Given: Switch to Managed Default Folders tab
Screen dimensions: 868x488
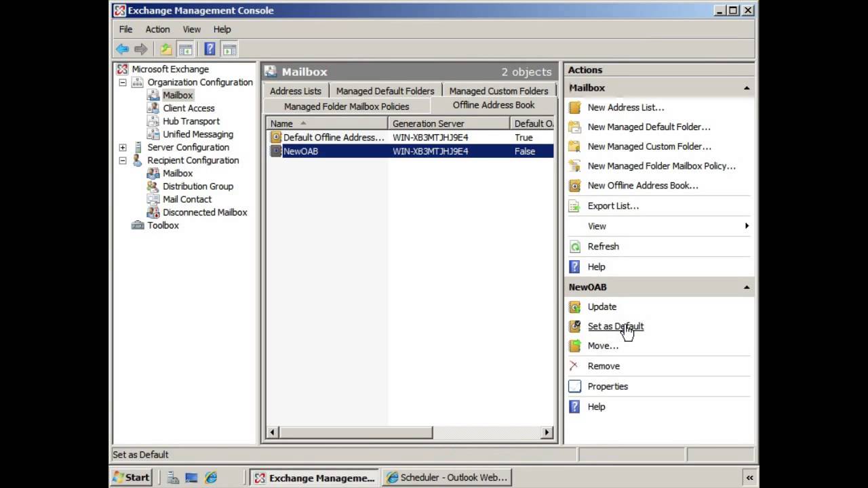Looking at the screenshot, I should pos(385,91).
